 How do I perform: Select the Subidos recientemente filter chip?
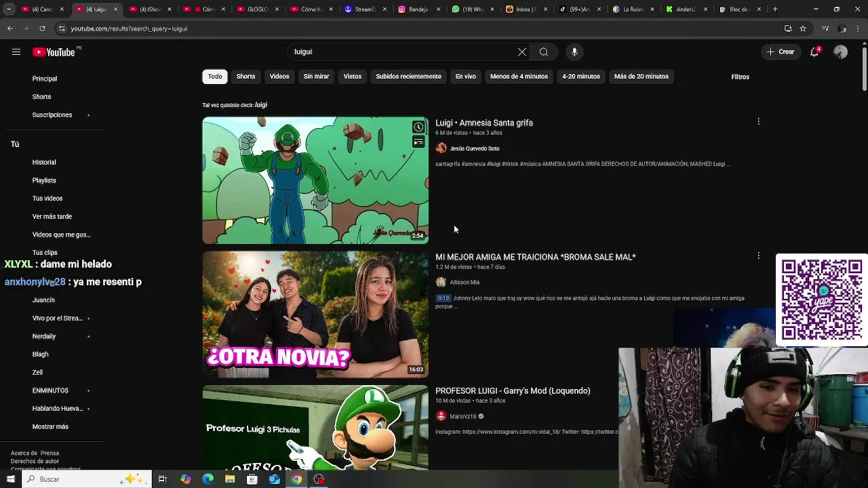(408, 77)
